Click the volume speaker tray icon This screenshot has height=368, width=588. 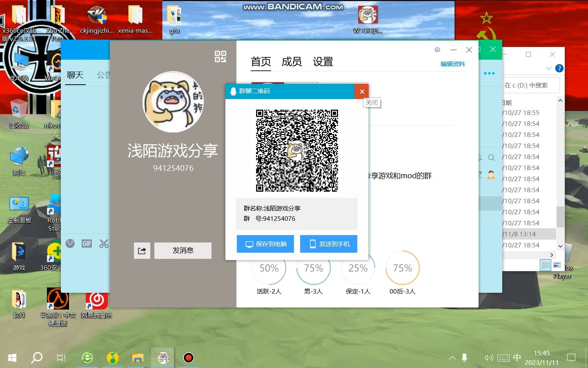click(489, 358)
